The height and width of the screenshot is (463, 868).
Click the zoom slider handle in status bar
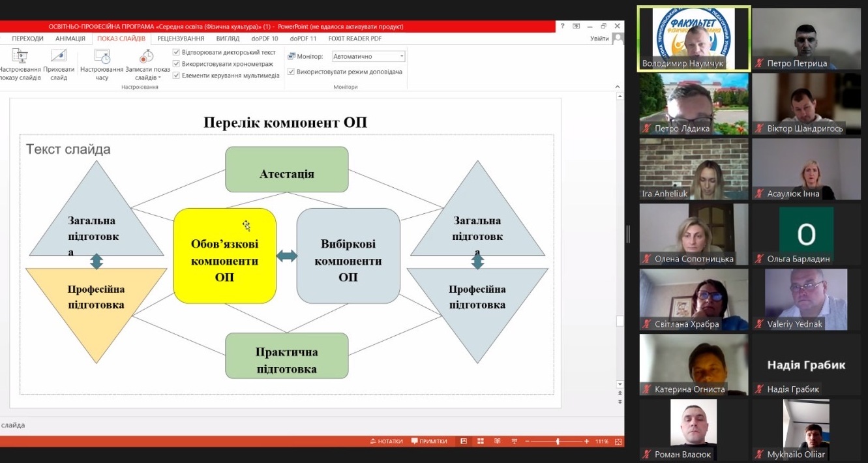[558, 441]
